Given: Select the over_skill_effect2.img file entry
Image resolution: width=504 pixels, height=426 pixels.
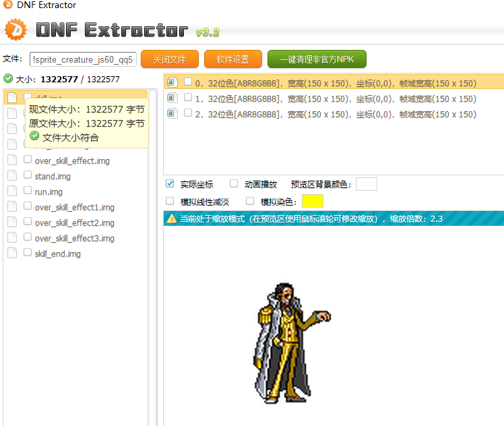Looking at the screenshot, I should pos(75,223).
